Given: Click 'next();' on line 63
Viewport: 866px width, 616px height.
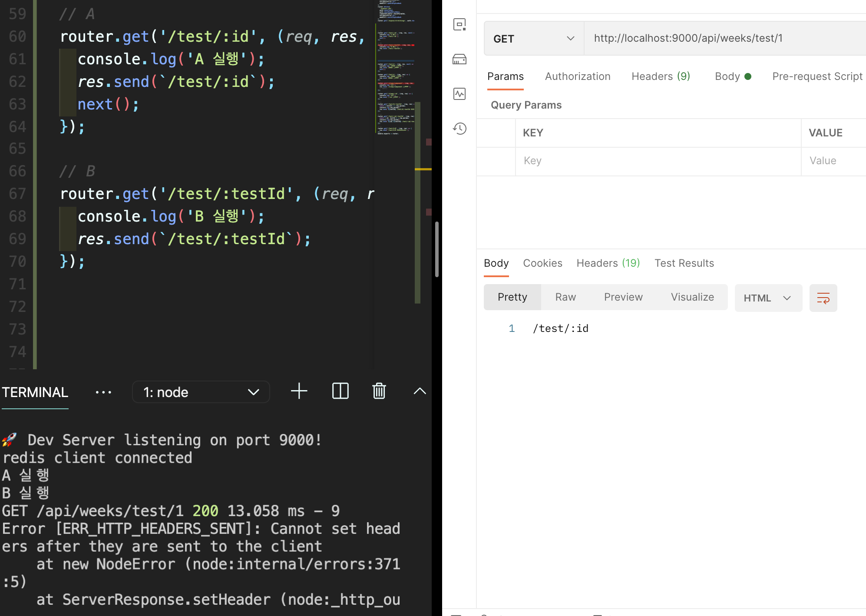Looking at the screenshot, I should pyautogui.click(x=108, y=104).
